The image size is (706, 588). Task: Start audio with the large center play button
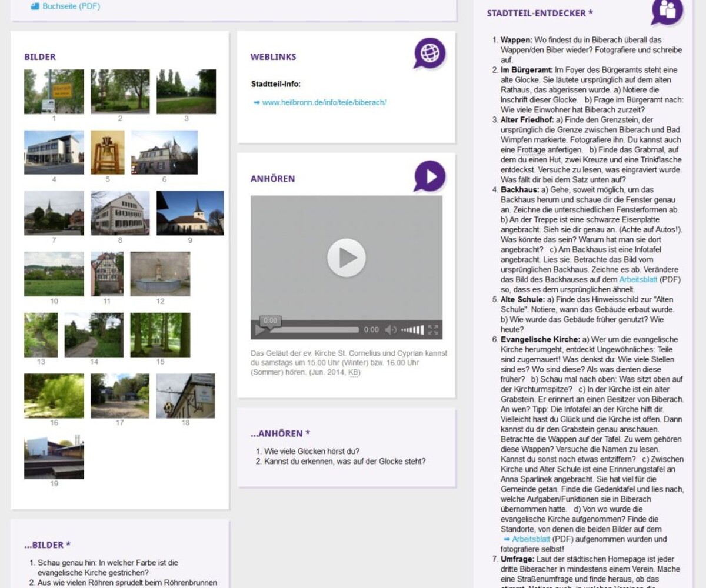pyautogui.click(x=347, y=258)
